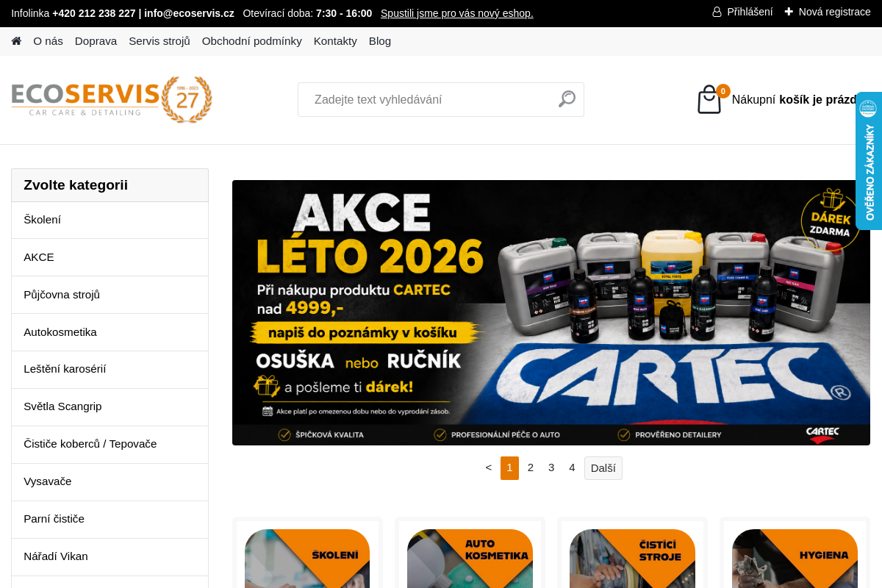882x588 pixels.
Task: Open the Blog menu item
Action: coord(380,41)
